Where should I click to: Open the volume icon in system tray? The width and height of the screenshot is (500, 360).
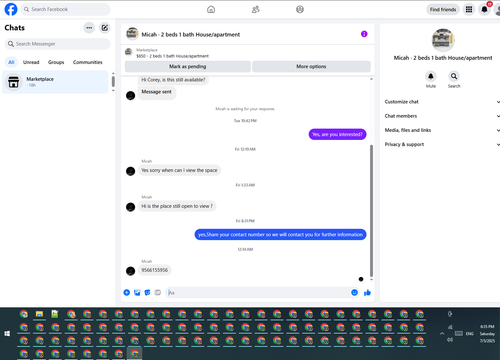pyautogui.click(x=450, y=340)
